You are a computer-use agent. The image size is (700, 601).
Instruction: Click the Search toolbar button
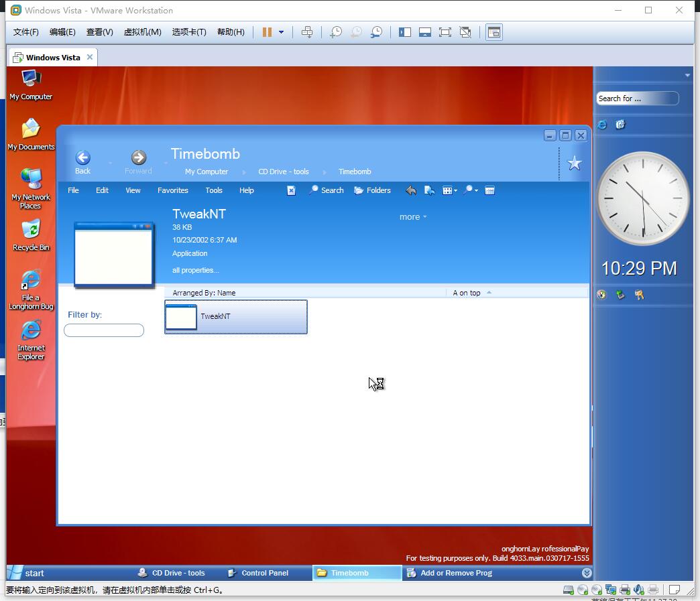327,190
